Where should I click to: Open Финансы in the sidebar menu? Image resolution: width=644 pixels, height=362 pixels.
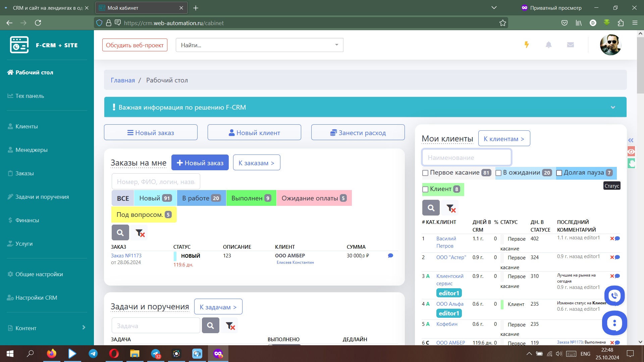(x=27, y=220)
